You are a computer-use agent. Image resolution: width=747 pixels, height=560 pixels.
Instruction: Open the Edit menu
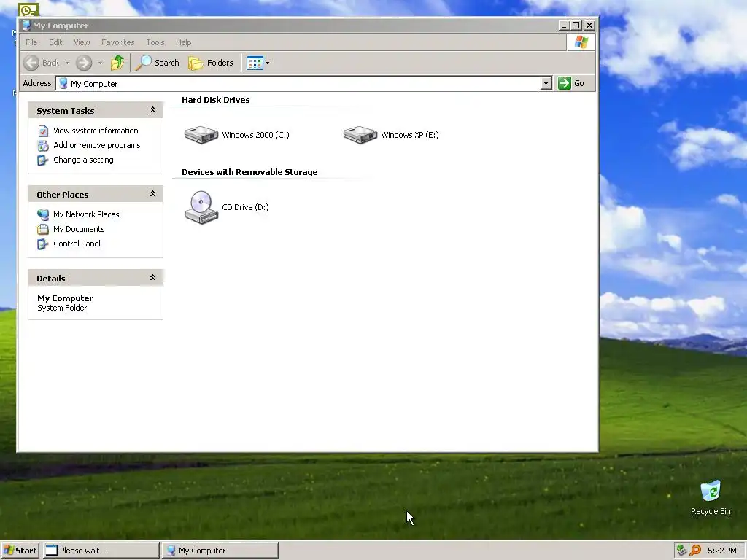coord(55,42)
